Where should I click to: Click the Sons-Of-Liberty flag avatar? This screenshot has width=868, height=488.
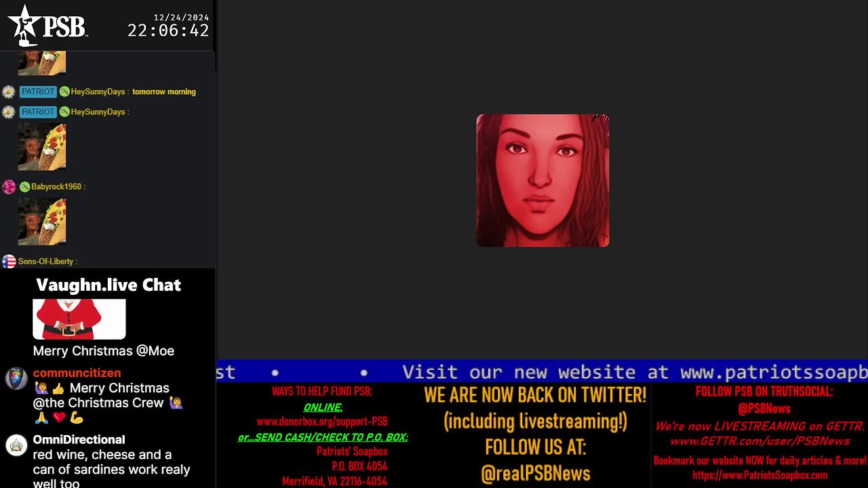pyautogui.click(x=9, y=262)
